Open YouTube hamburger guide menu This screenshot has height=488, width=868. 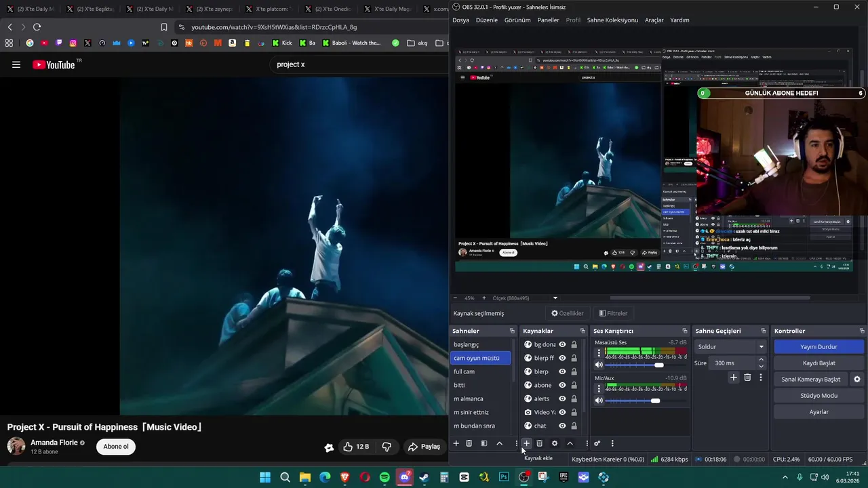tap(16, 64)
